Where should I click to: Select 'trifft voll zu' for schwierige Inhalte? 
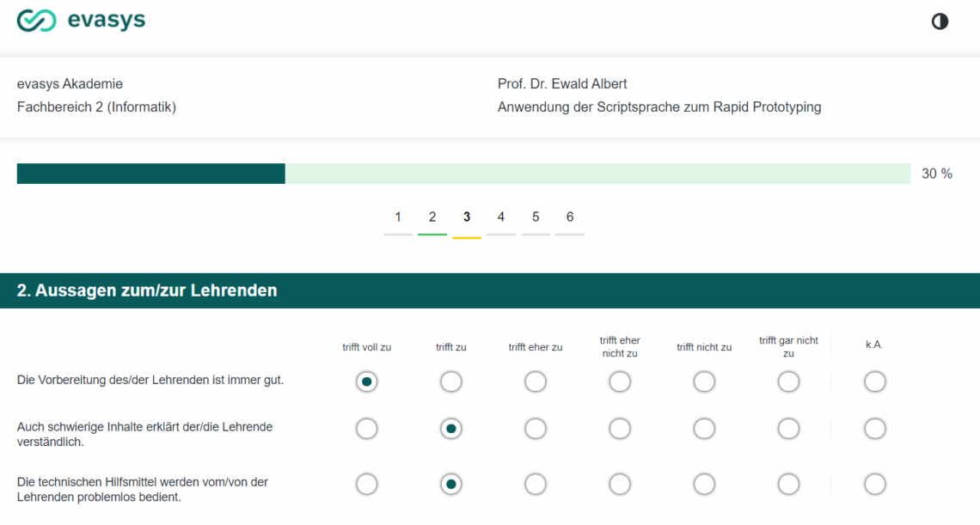click(367, 429)
